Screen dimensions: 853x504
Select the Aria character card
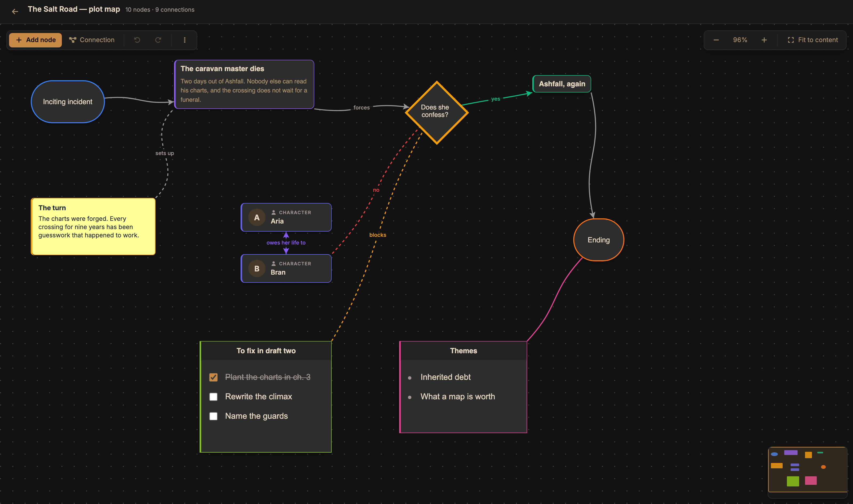[x=286, y=217]
